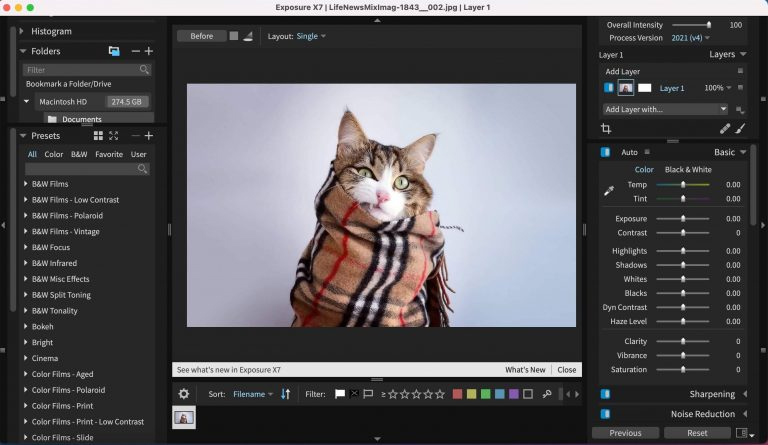The image size is (768, 445).
Task: Toggle the Before view button
Action: pyautogui.click(x=201, y=36)
